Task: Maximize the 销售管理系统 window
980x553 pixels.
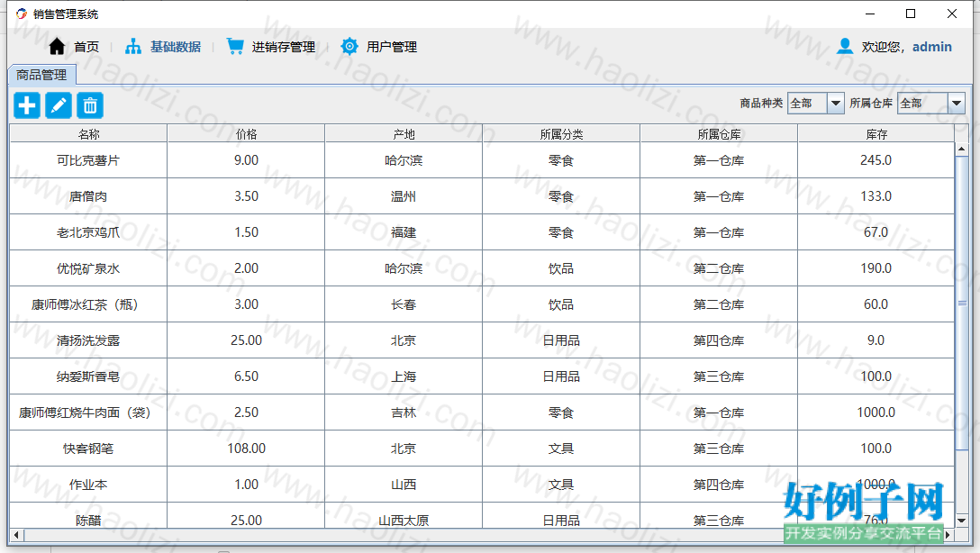Action: [x=911, y=14]
